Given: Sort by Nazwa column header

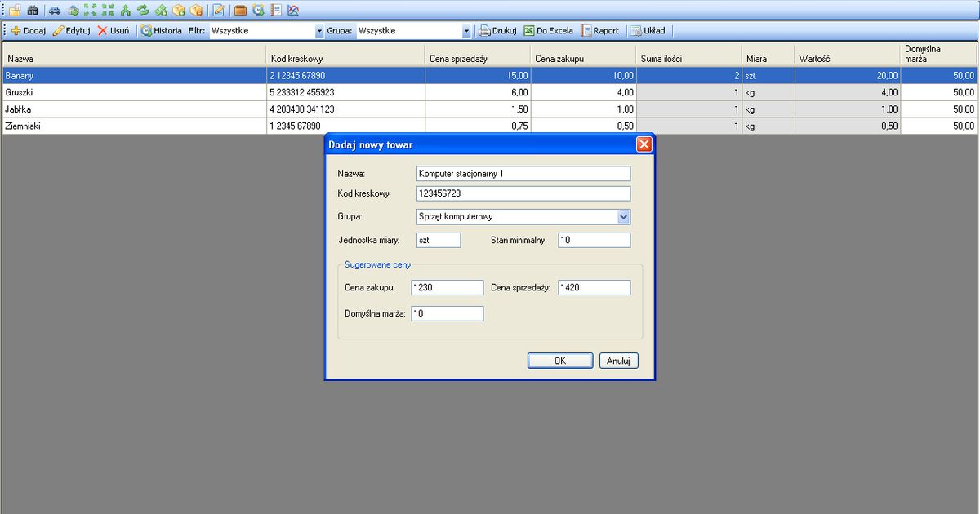Looking at the screenshot, I should 135,55.
